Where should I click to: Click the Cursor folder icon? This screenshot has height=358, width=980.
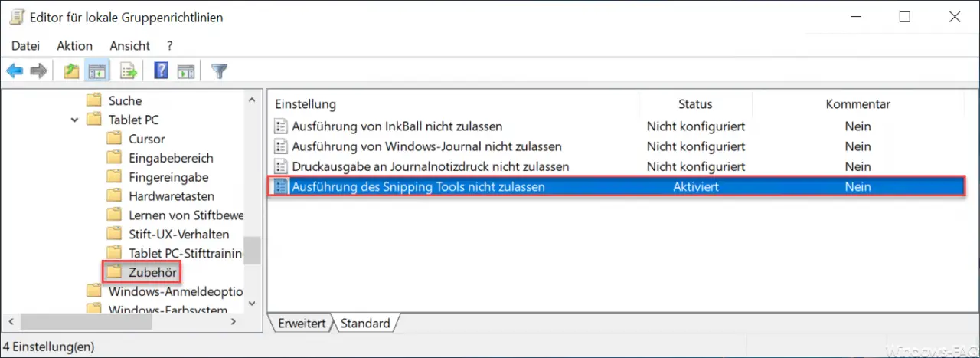point(114,139)
